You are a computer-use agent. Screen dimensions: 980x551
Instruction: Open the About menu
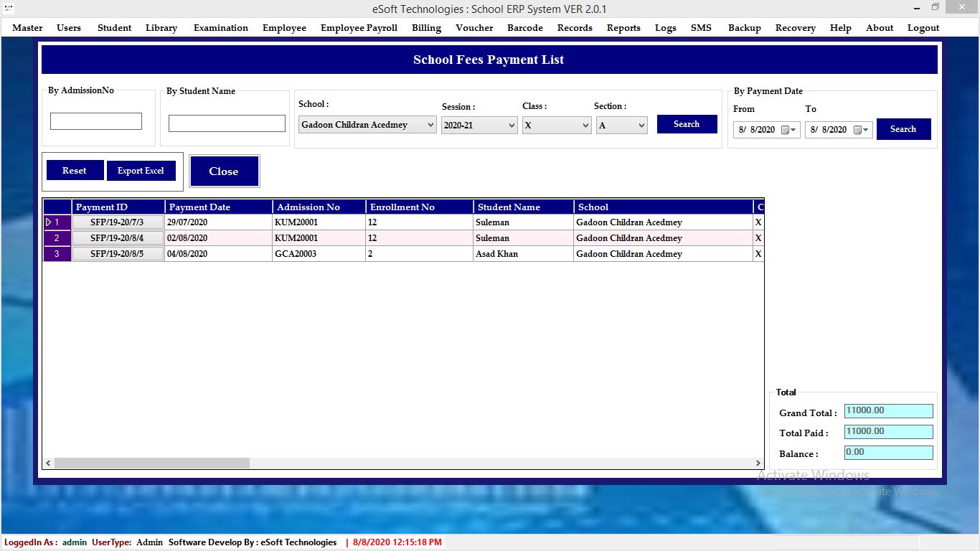click(880, 28)
